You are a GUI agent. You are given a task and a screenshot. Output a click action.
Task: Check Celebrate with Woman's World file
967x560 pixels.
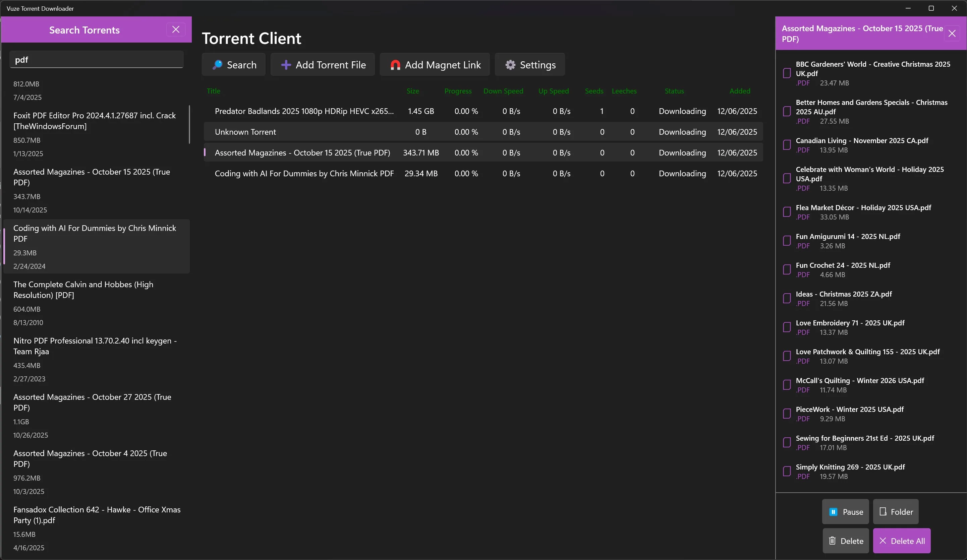point(787,179)
